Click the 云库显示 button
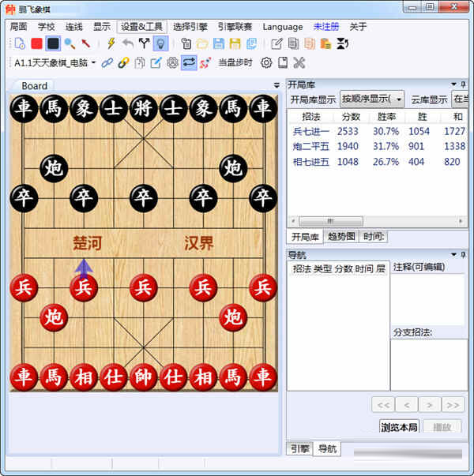Image resolution: width=474 pixels, height=476 pixels. click(x=428, y=99)
